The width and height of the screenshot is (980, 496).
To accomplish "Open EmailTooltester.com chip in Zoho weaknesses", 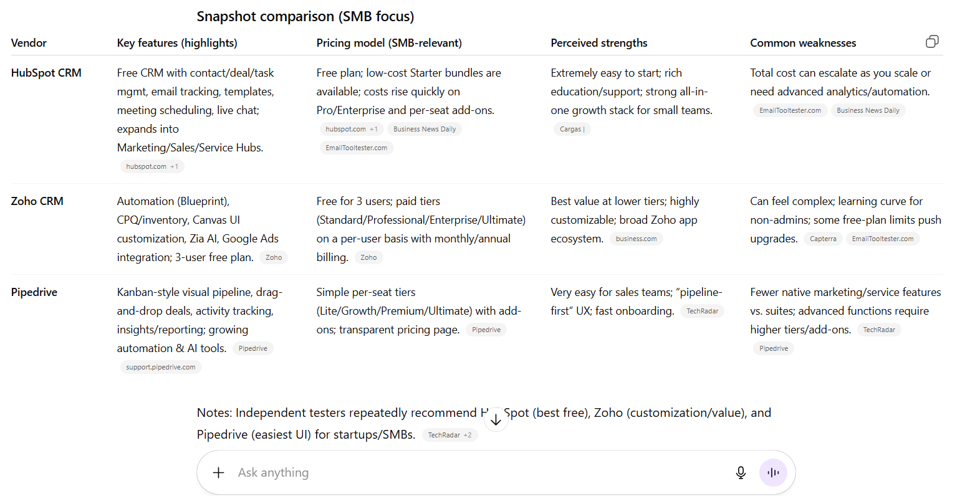I will click(882, 239).
